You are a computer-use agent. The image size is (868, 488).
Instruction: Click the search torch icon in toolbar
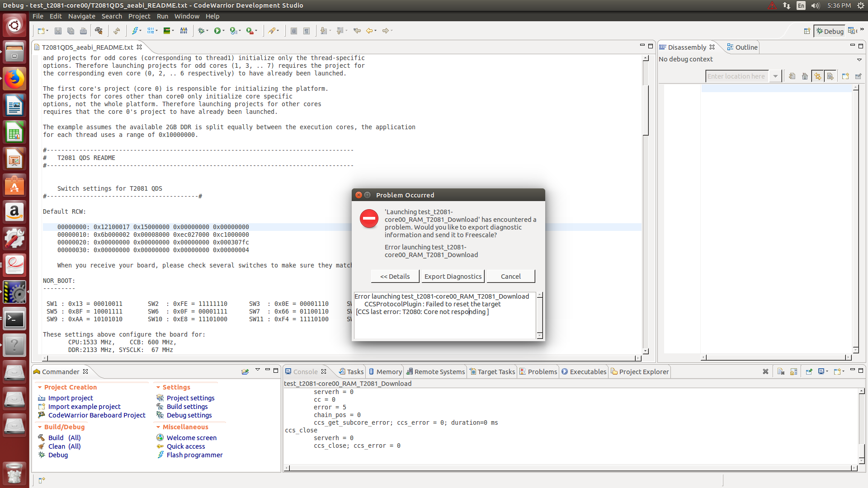coord(272,31)
